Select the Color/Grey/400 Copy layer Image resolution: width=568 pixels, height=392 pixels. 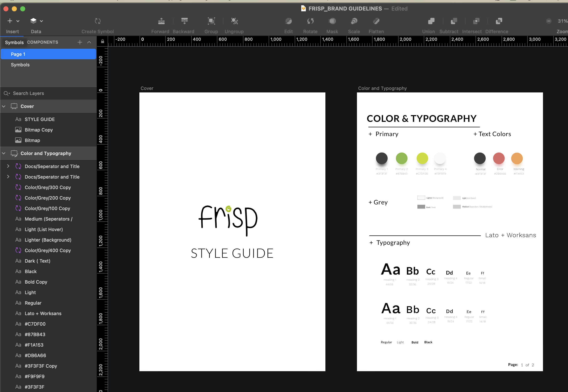[x=48, y=251]
